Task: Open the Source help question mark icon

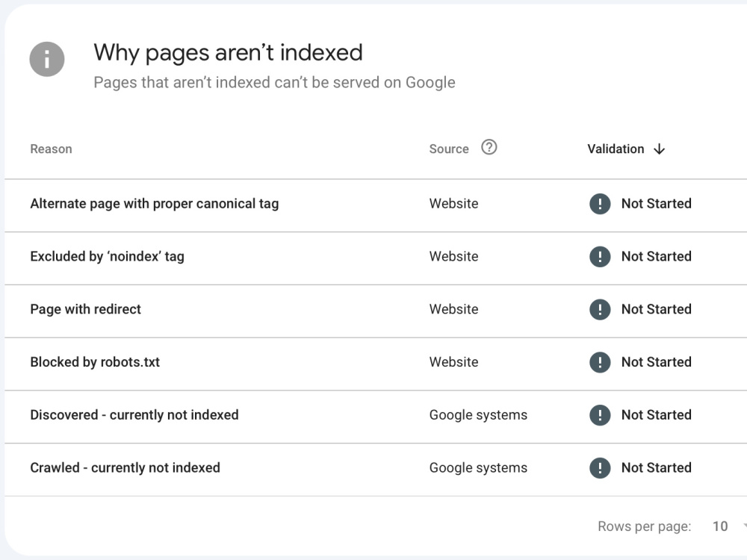Action: [x=489, y=147]
